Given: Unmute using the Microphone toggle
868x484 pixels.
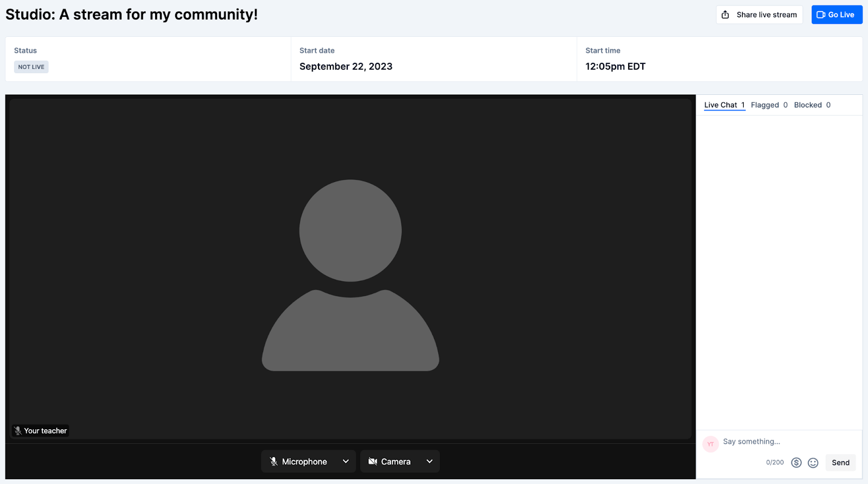Looking at the screenshot, I should [x=299, y=462].
